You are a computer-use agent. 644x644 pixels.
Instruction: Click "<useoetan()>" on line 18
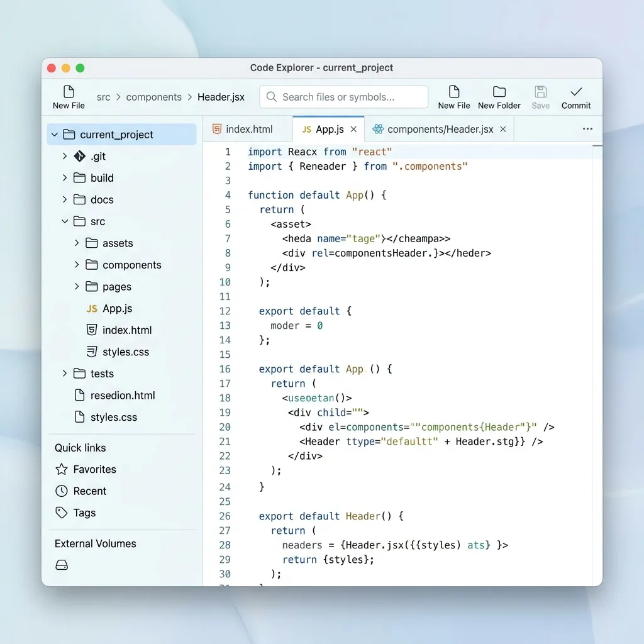(317, 398)
